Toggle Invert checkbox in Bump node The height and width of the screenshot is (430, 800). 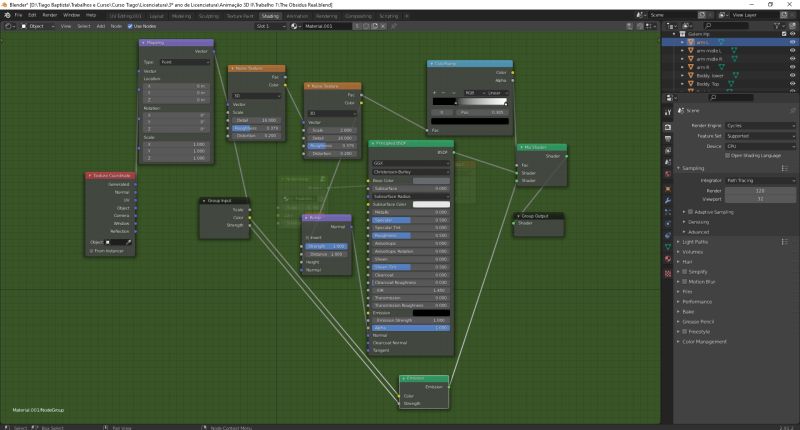click(307, 238)
